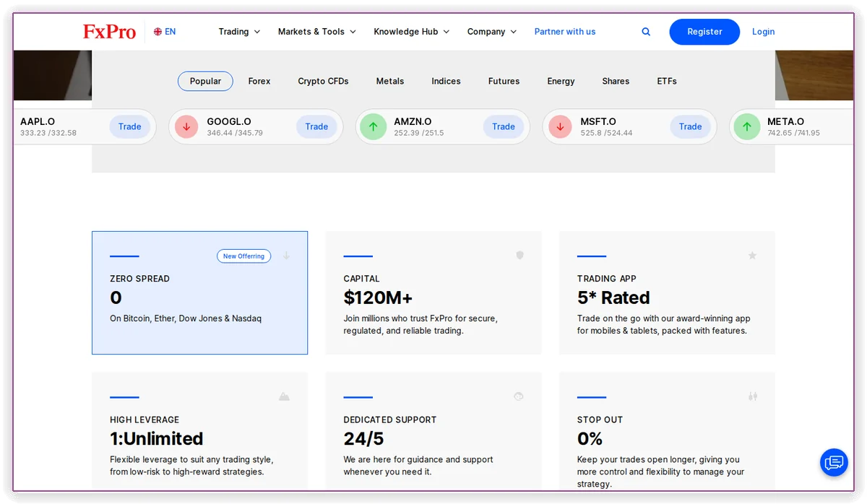Click the price 252.39 /251.5
This screenshot has height=504, width=867.
[x=419, y=133]
